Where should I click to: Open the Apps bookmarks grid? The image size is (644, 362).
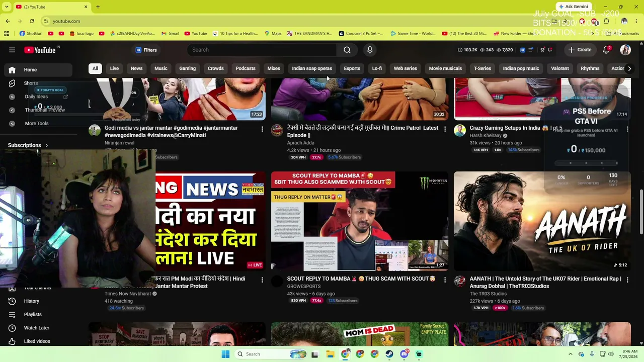tap(7, 34)
